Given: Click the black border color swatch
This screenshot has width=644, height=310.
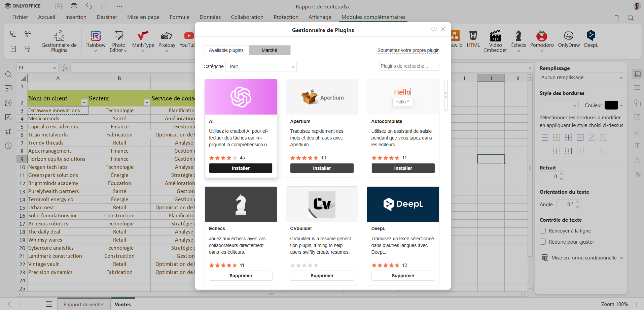Looking at the screenshot, I should (x=611, y=105).
